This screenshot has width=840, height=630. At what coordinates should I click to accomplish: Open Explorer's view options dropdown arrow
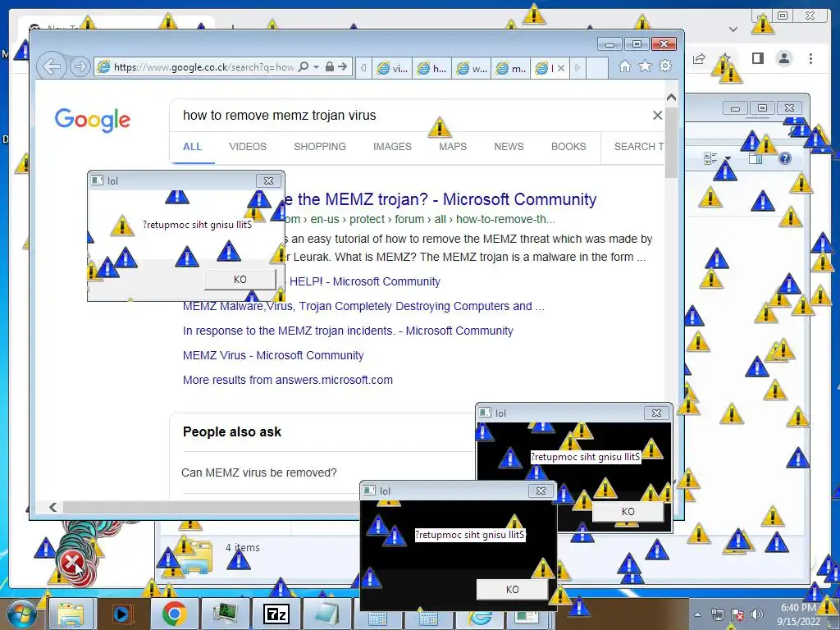728,158
